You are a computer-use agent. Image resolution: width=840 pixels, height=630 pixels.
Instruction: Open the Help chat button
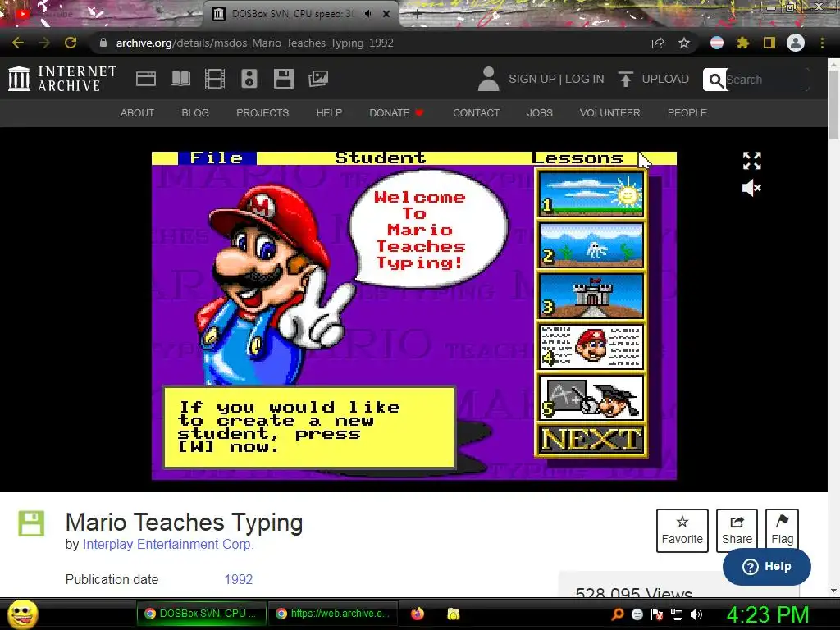coord(767,567)
